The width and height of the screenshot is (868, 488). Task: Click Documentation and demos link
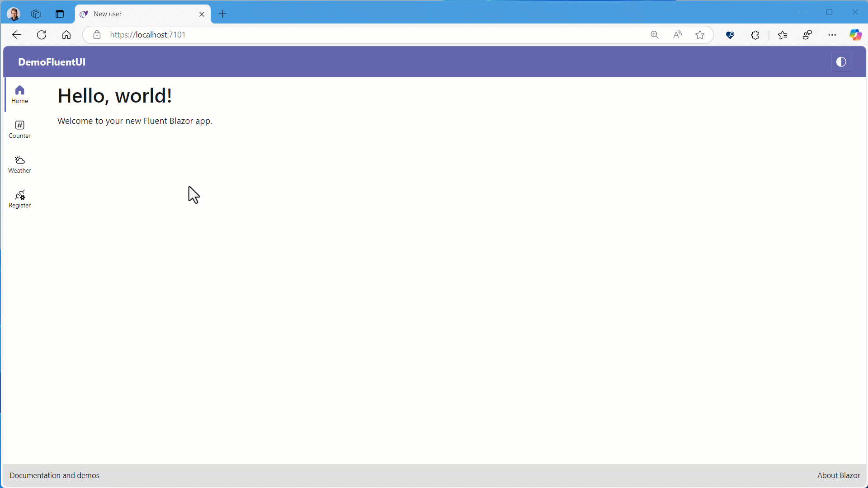(x=54, y=475)
